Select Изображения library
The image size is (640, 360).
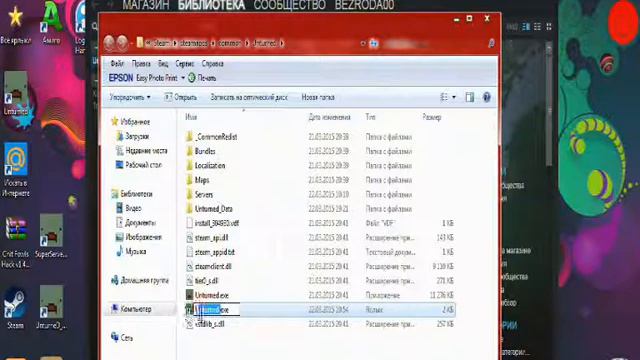coord(139,237)
